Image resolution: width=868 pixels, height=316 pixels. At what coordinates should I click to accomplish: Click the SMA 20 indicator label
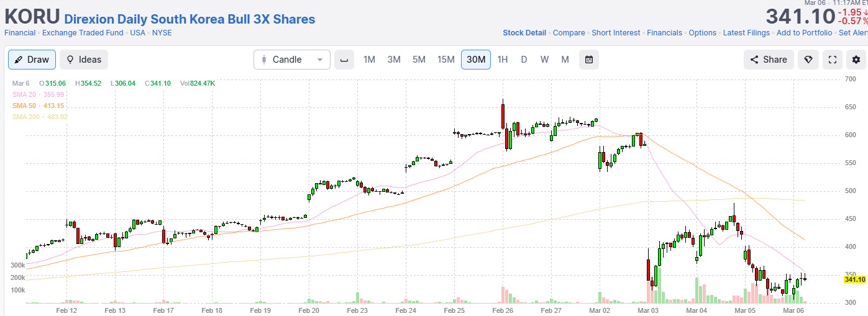coord(39,94)
